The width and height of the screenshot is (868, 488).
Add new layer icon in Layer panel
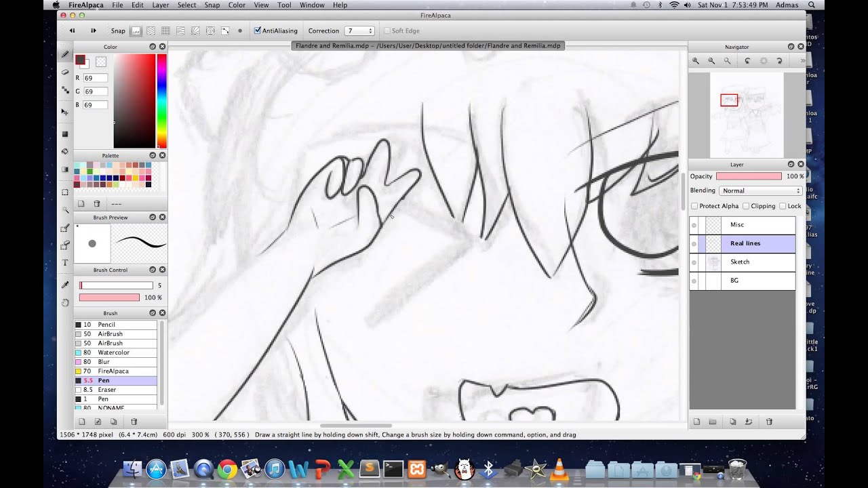[696, 422]
